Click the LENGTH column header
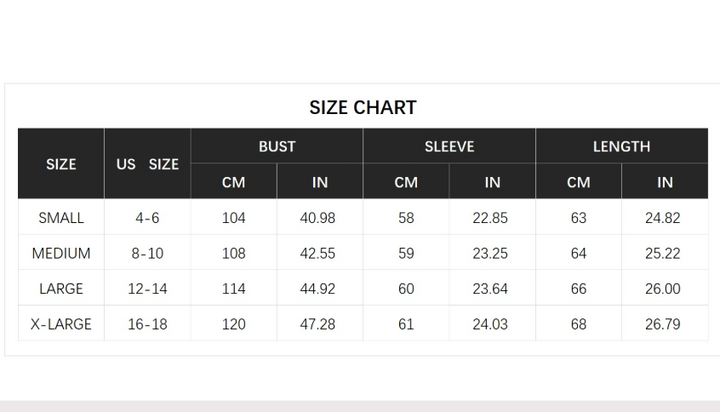 pyautogui.click(x=621, y=147)
